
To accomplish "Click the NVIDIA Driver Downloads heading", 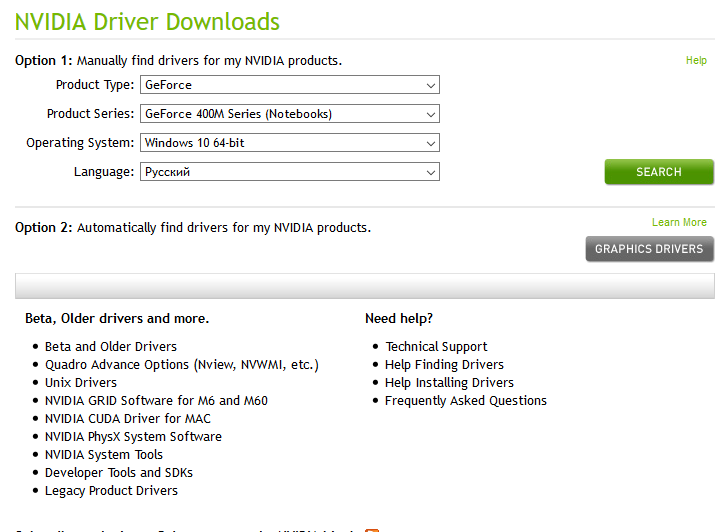I will (147, 22).
